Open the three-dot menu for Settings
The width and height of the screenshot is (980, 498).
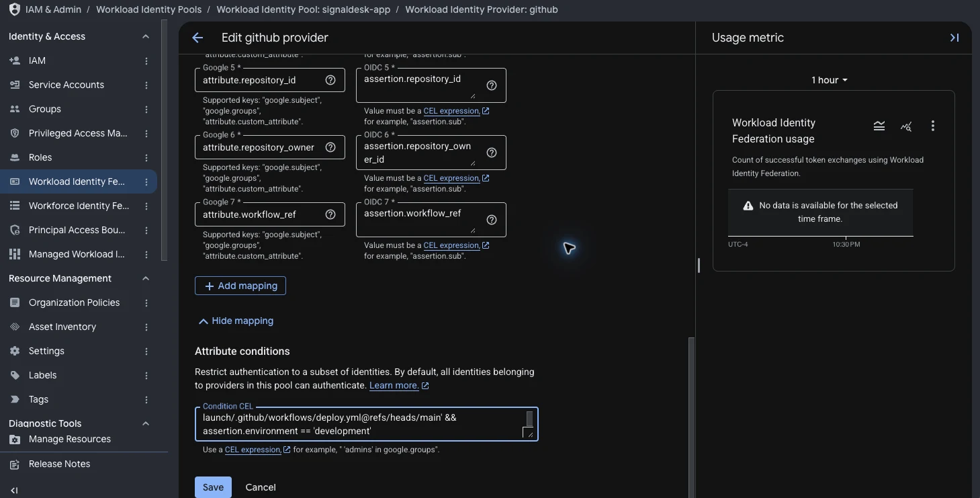(146, 351)
